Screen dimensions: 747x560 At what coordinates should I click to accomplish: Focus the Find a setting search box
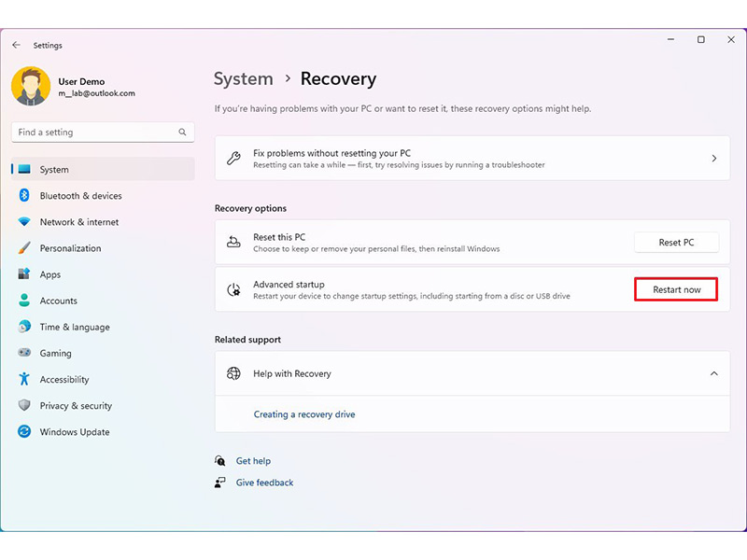[103, 133]
